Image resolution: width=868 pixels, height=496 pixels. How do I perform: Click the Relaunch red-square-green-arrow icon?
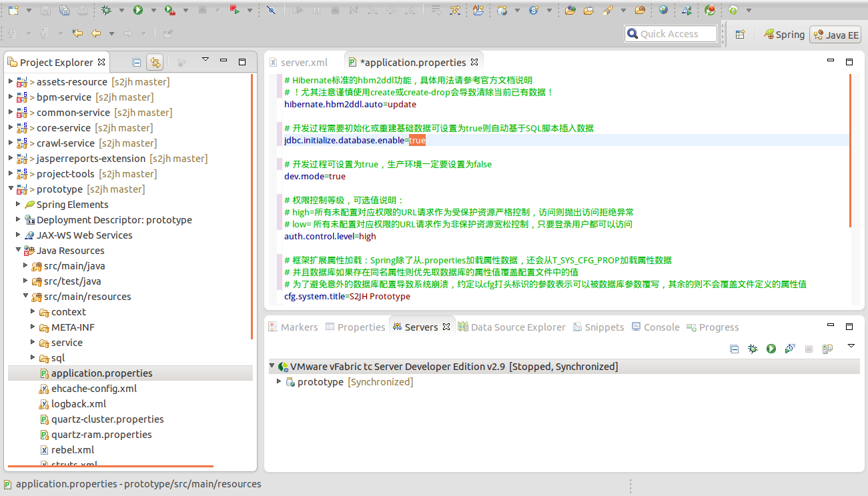tap(234, 10)
